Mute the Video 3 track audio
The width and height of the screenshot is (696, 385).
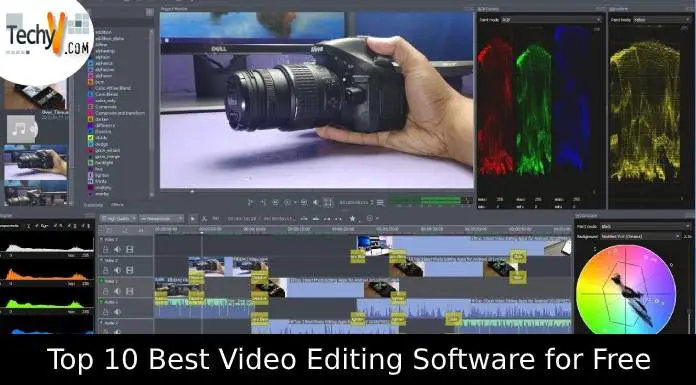pos(117,250)
